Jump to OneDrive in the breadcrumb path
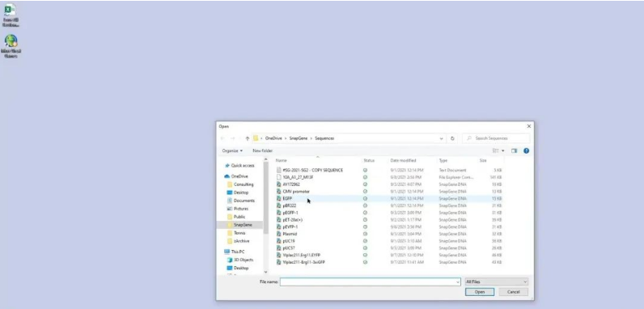This screenshot has height=309, width=644. [273, 138]
